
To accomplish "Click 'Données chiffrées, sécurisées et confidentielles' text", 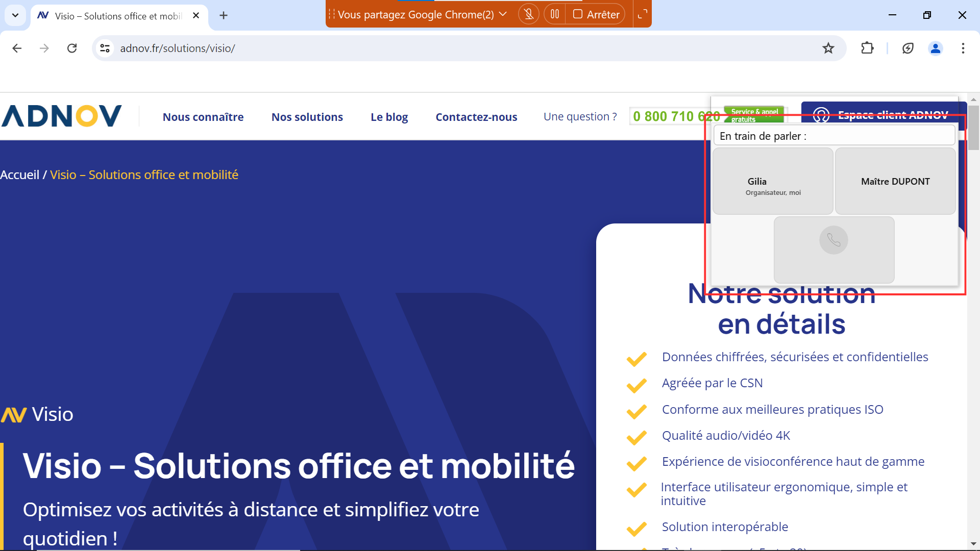I will coord(795,357).
